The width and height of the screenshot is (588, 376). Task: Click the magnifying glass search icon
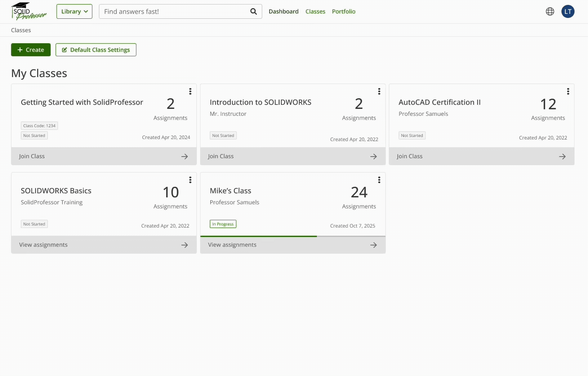click(x=254, y=11)
